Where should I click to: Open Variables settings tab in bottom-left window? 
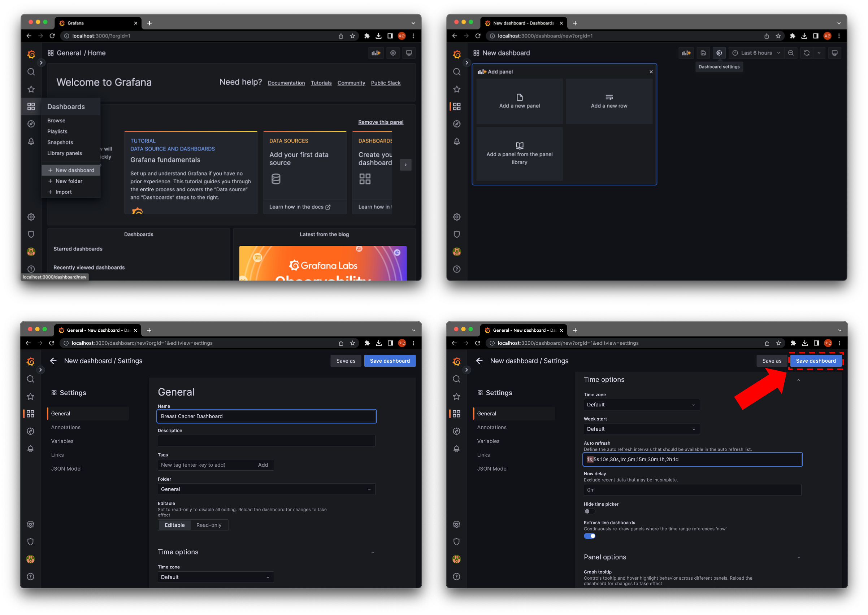62,441
